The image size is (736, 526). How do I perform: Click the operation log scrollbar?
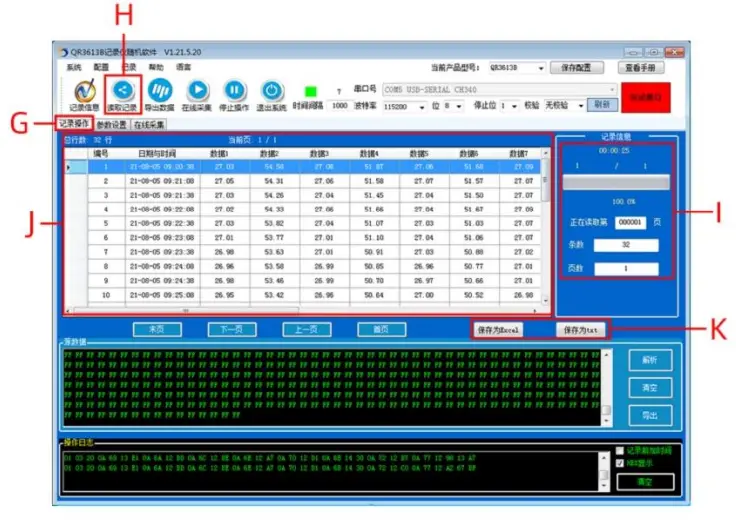(605, 472)
